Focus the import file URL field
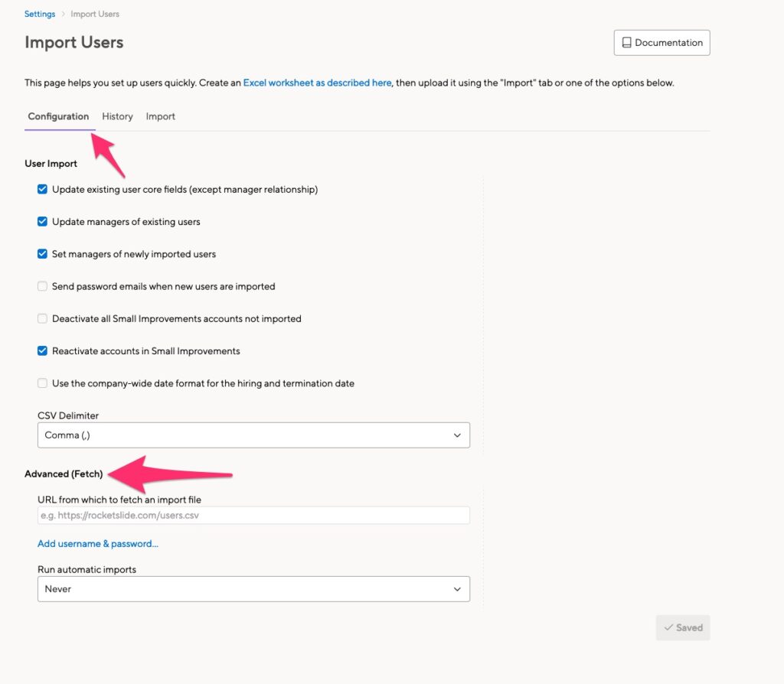This screenshot has height=684, width=784. point(253,515)
